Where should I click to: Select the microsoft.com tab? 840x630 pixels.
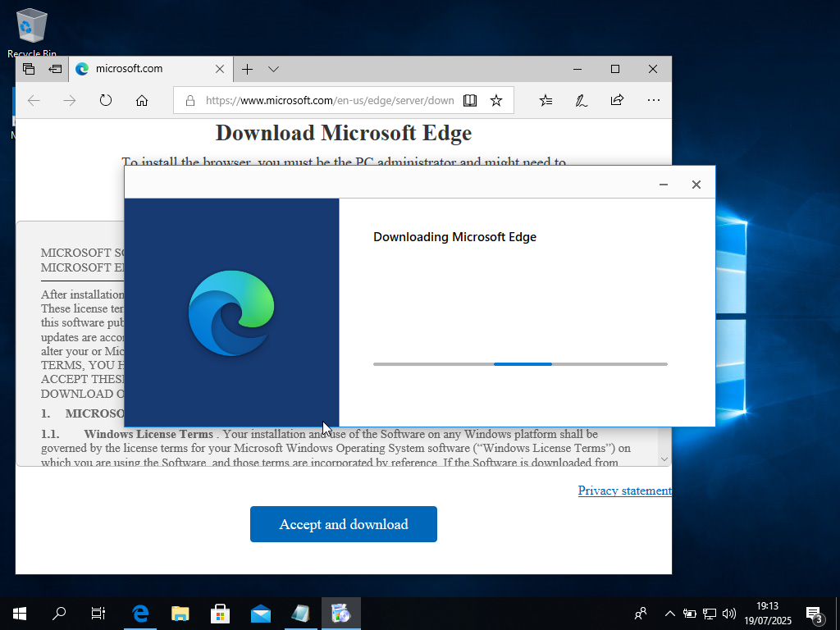(139, 69)
